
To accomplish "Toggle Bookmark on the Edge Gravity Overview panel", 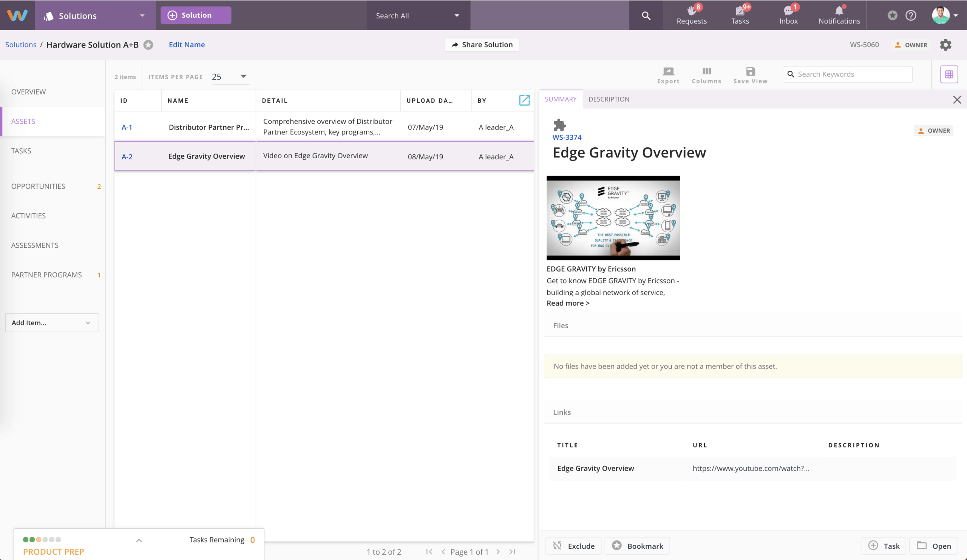I will coord(637,546).
